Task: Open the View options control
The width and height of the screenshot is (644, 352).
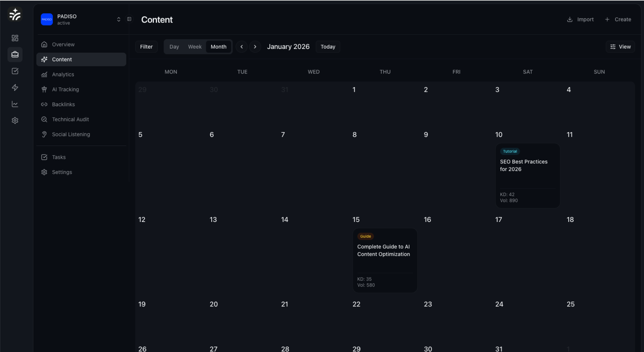Action: [x=620, y=47]
